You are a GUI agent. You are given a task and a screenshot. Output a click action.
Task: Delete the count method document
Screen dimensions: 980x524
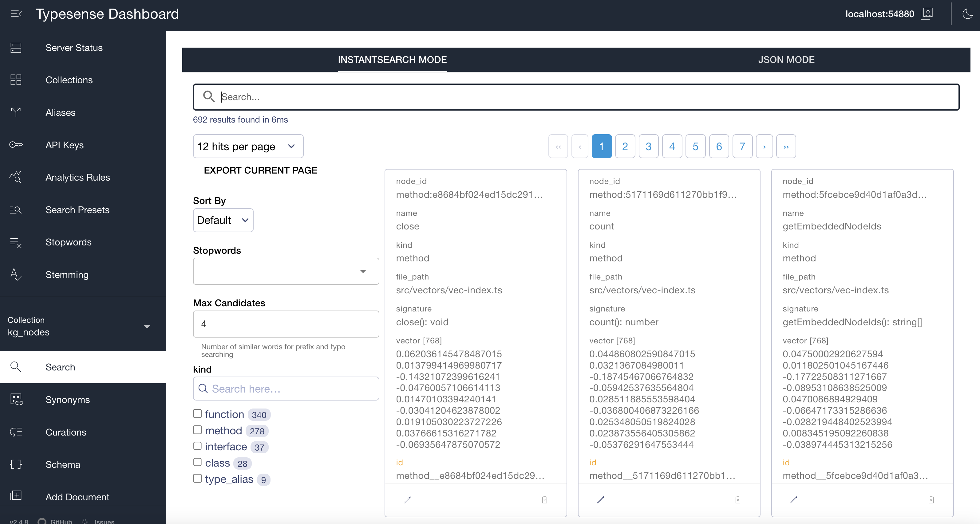[x=738, y=500]
